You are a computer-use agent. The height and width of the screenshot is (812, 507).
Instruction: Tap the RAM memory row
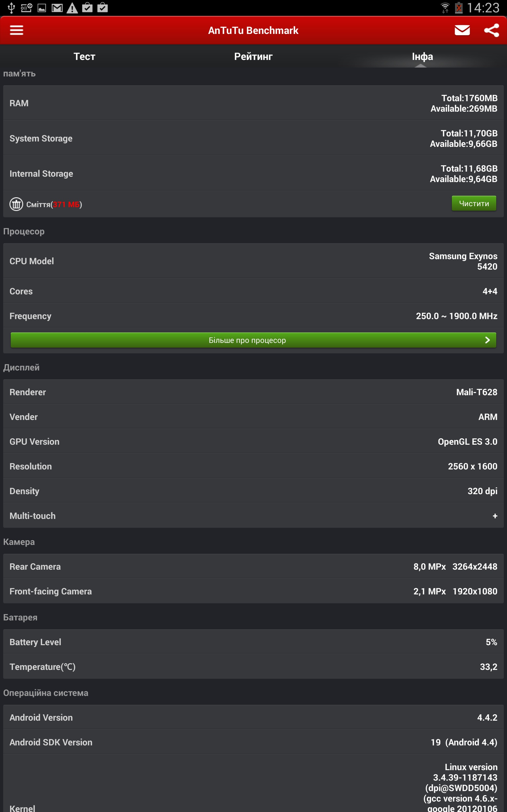click(253, 103)
